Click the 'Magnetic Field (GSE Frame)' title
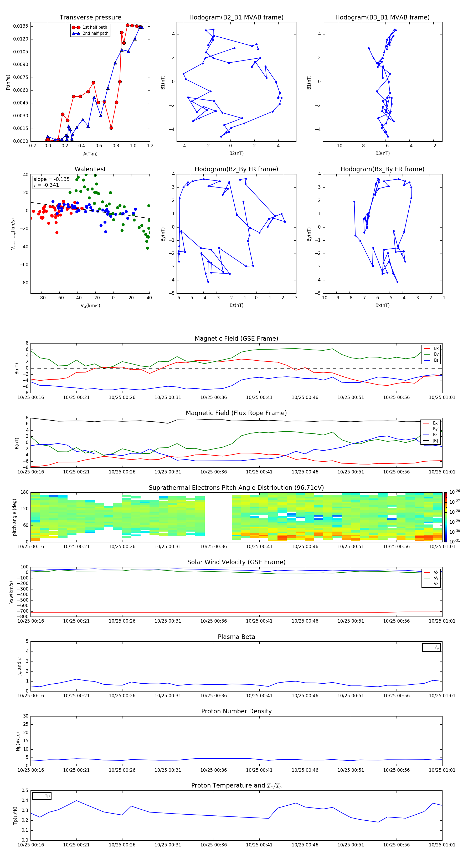This screenshot has height=868, width=473. tap(236, 339)
